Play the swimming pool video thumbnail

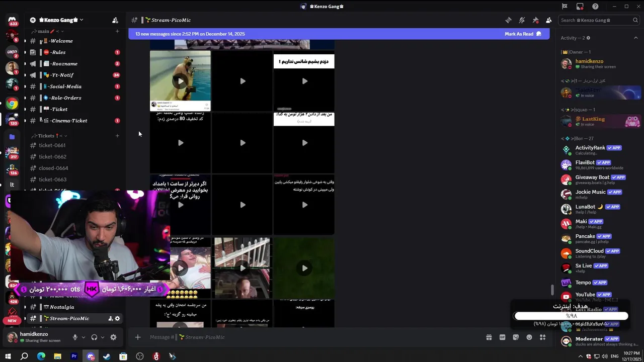coord(180,81)
